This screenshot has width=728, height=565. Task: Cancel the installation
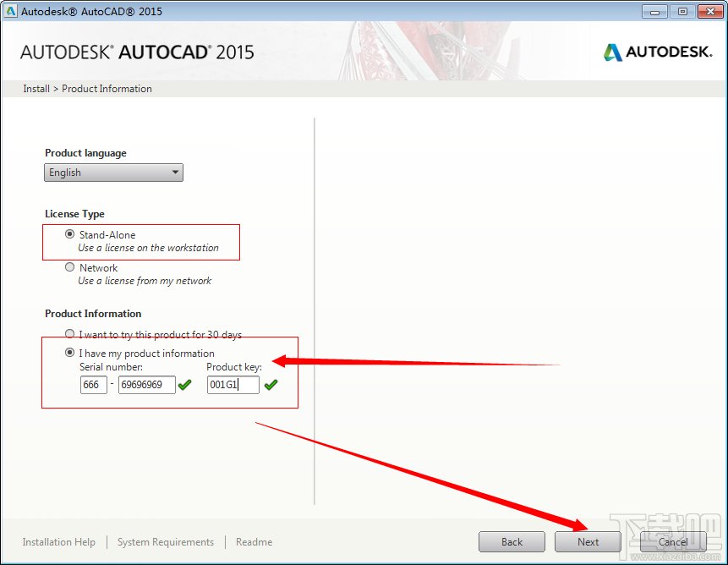click(673, 541)
